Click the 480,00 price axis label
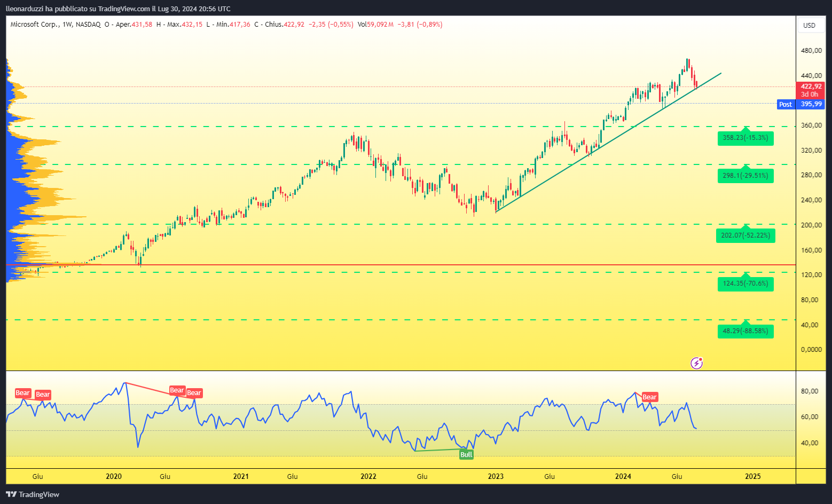Screen dimensions: 832x504 (811, 51)
